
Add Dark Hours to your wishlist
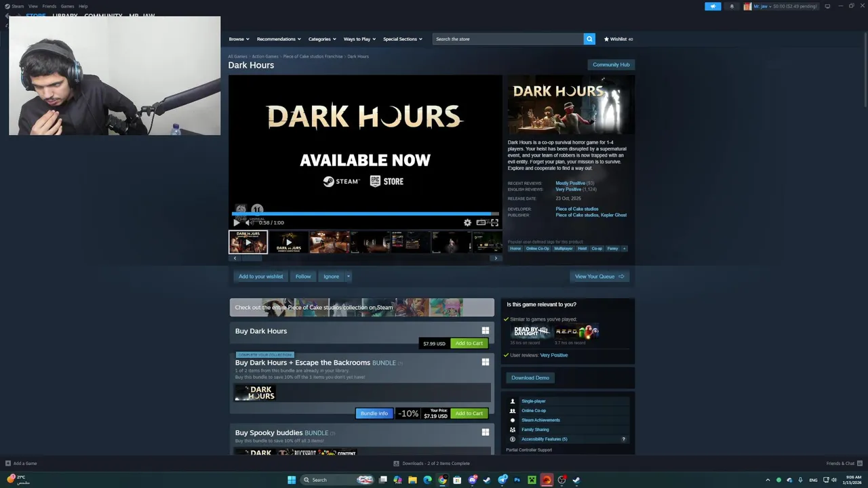[260, 276]
